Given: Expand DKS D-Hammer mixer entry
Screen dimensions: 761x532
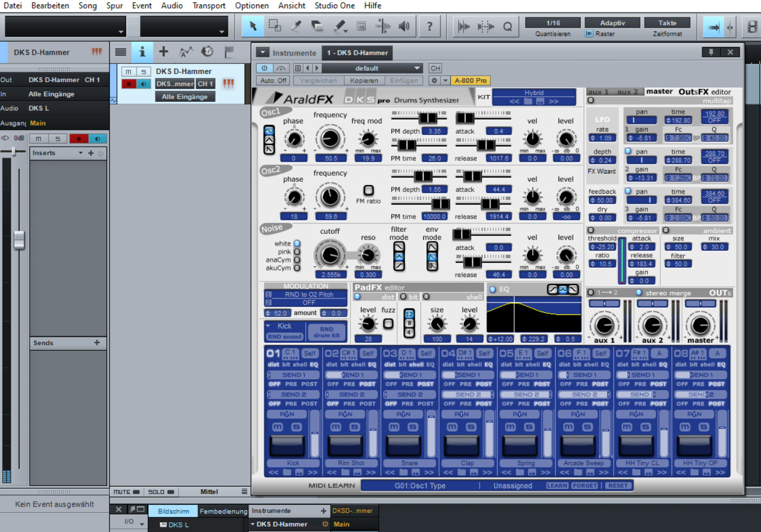Looking at the screenshot, I should pyautogui.click(x=253, y=524).
